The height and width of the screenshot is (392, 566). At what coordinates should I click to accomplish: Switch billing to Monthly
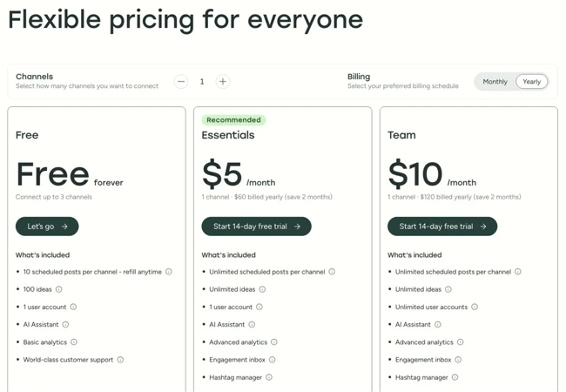click(x=495, y=82)
